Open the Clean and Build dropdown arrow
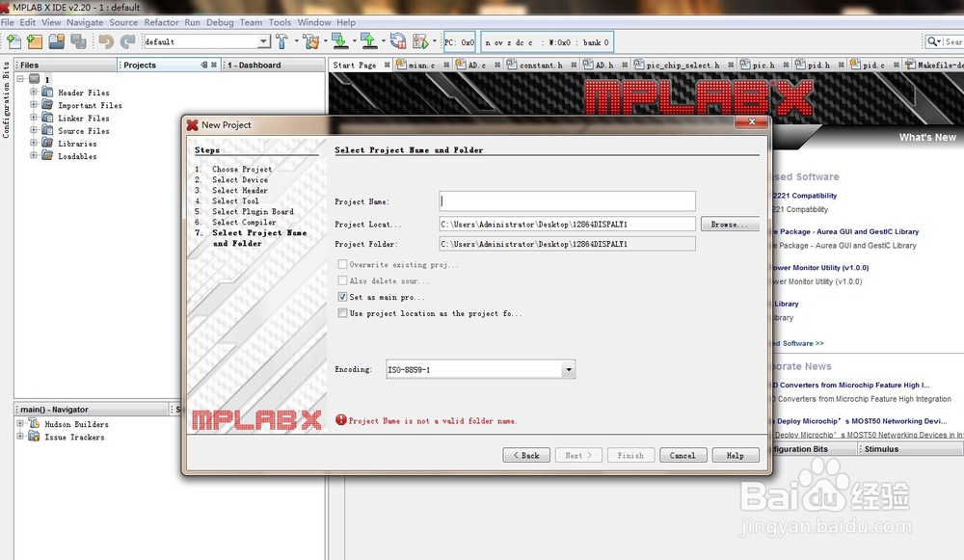The height and width of the screenshot is (560, 964). click(x=325, y=41)
